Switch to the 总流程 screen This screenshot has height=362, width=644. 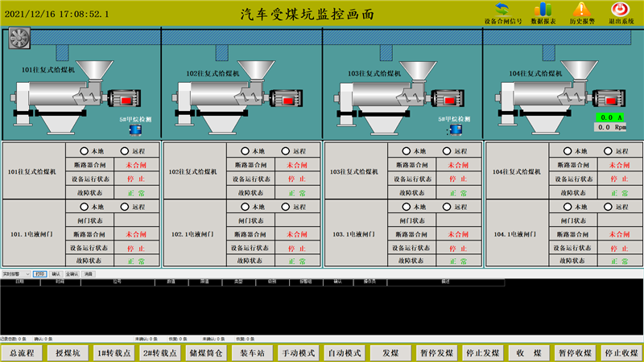[23, 353]
